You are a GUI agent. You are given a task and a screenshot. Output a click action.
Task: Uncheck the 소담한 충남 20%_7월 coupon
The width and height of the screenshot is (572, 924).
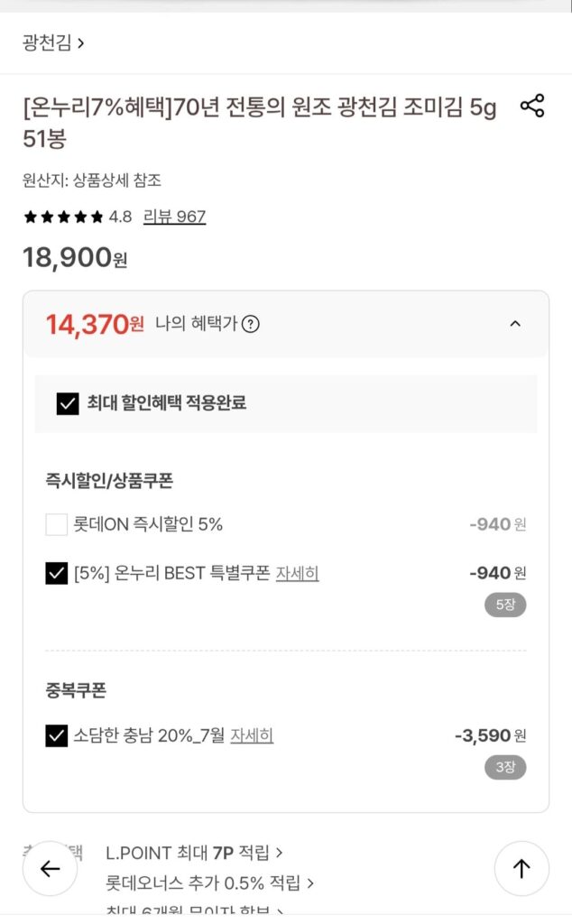[x=57, y=735]
